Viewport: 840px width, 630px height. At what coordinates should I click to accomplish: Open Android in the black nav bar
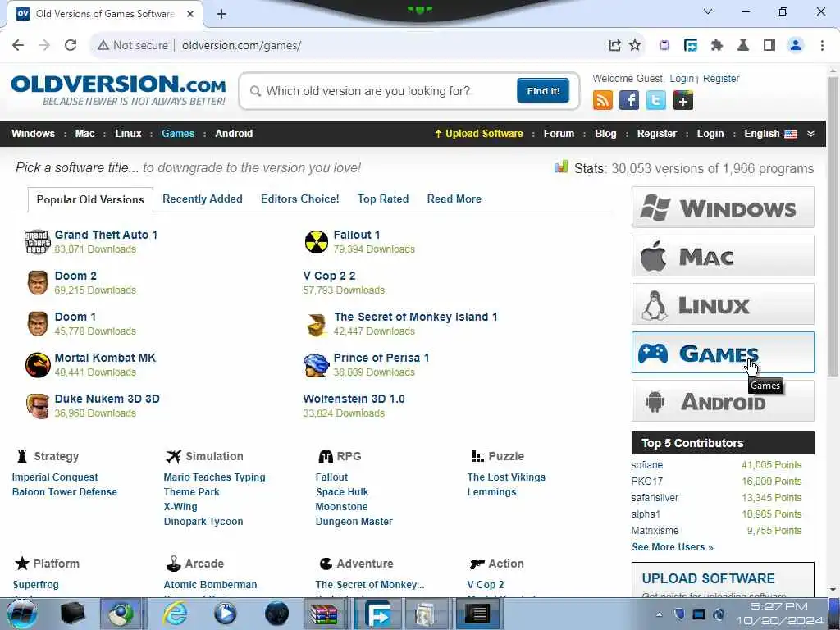(x=234, y=134)
